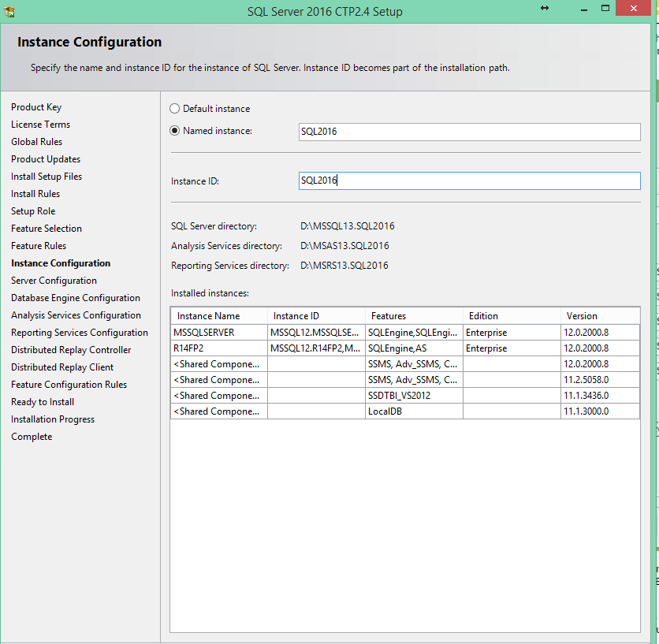
Task: Go to the Install Rules step
Action: click(35, 194)
